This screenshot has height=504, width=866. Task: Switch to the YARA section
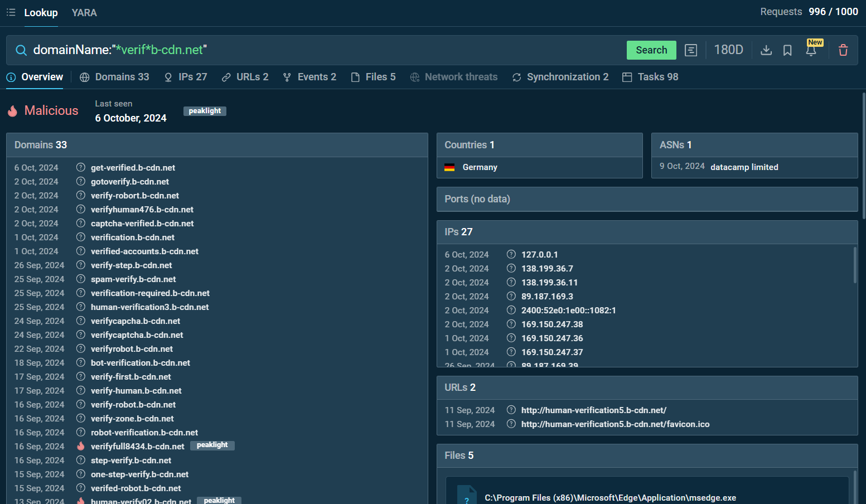click(84, 12)
